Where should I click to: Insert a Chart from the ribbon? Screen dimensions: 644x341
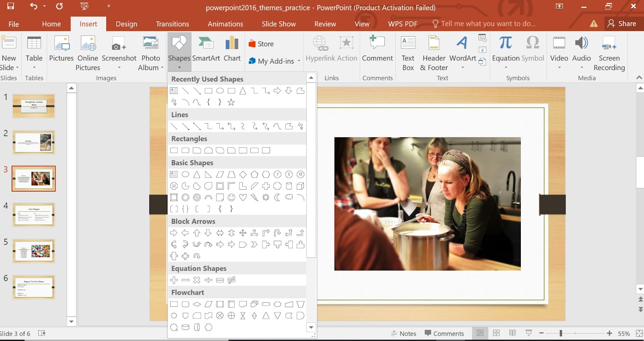point(232,48)
